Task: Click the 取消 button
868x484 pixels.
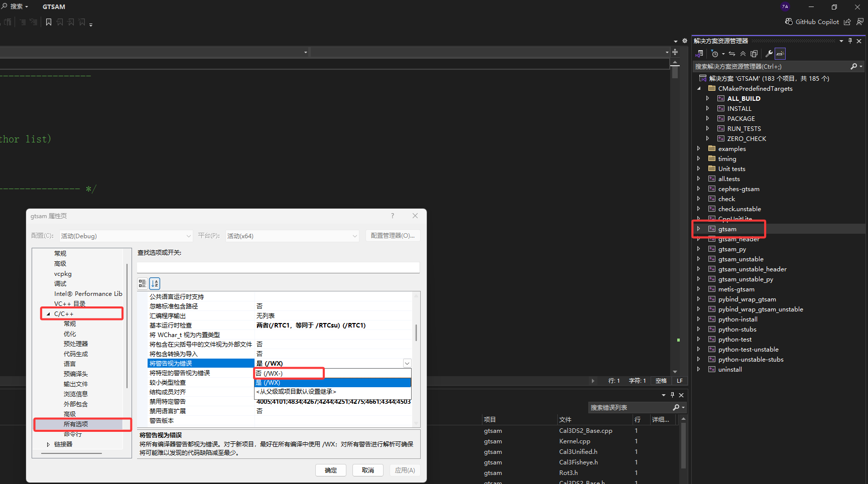Action: pyautogui.click(x=368, y=470)
